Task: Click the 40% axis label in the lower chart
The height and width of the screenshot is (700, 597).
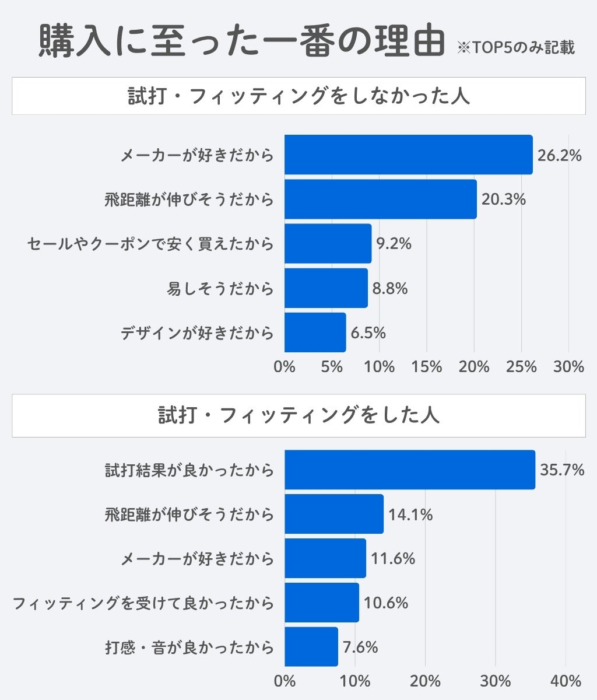Action: coord(566,681)
